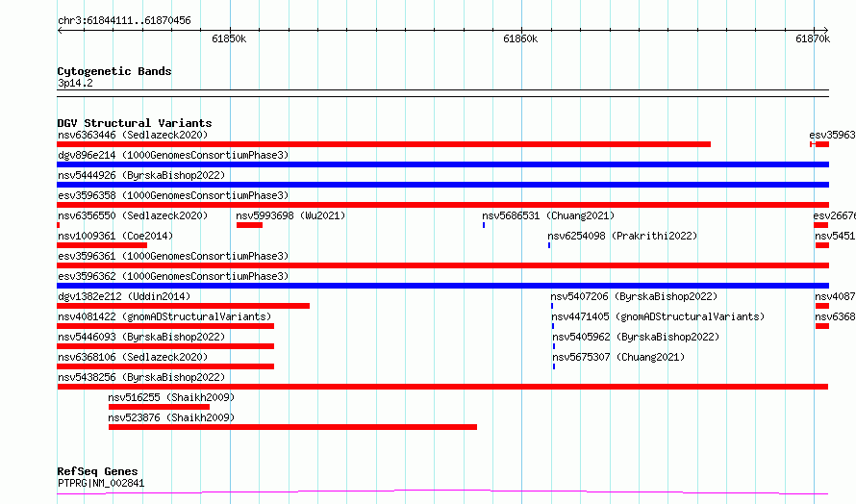Click the blue bar of dgv896e214

tap(442, 164)
